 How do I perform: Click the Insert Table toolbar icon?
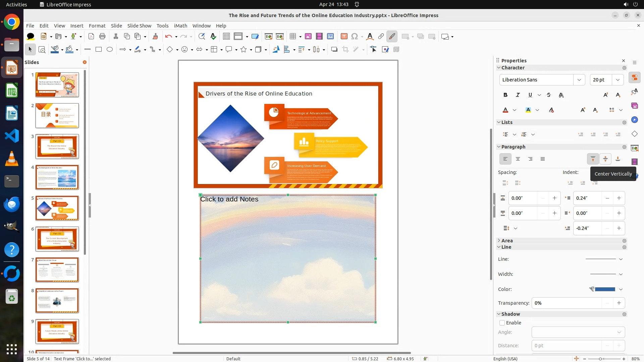point(293,37)
